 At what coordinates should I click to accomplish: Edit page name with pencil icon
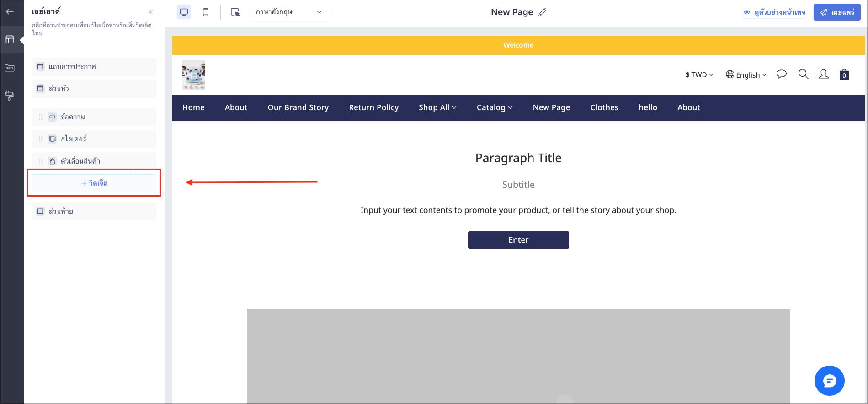coord(543,12)
